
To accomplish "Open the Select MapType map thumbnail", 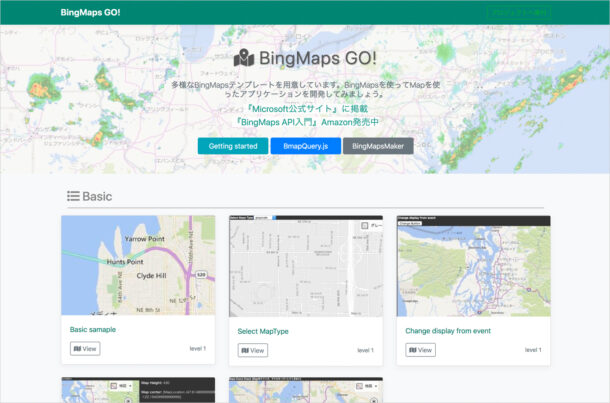I will pyautogui.click(x=306, y=266).
